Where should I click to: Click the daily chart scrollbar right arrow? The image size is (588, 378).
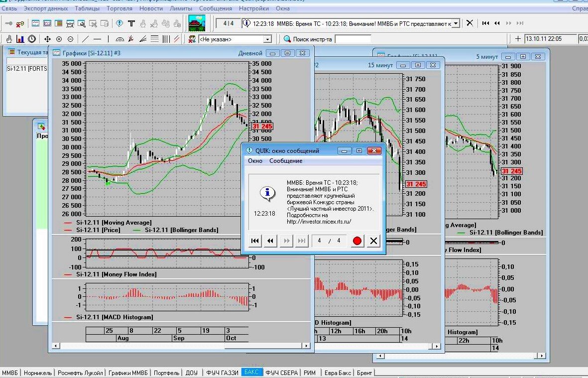pyautogui.click(x=306, y=346)
